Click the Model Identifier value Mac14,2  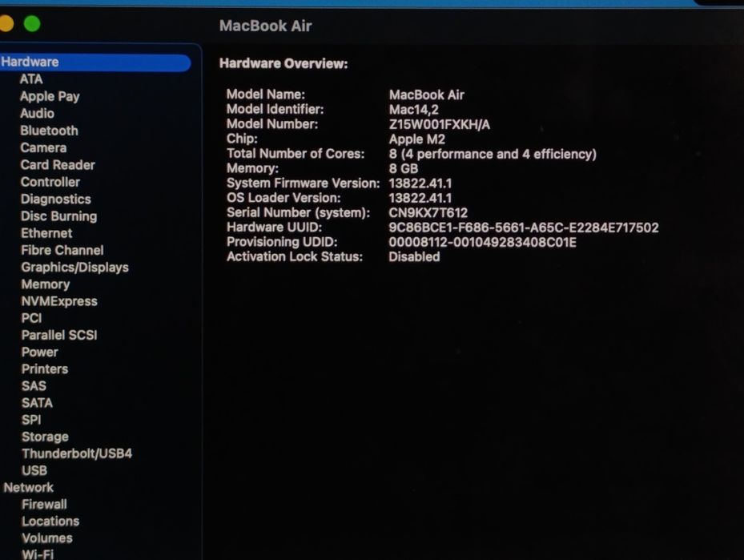coord(414,110)
